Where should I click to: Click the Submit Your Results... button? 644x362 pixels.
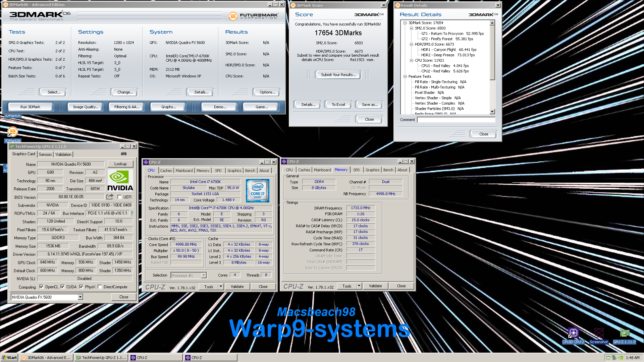pyautogui.click(x=338, y=75)
